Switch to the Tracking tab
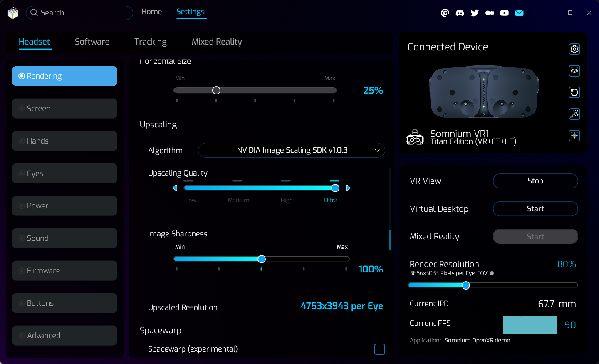 (x=150, y=42)
